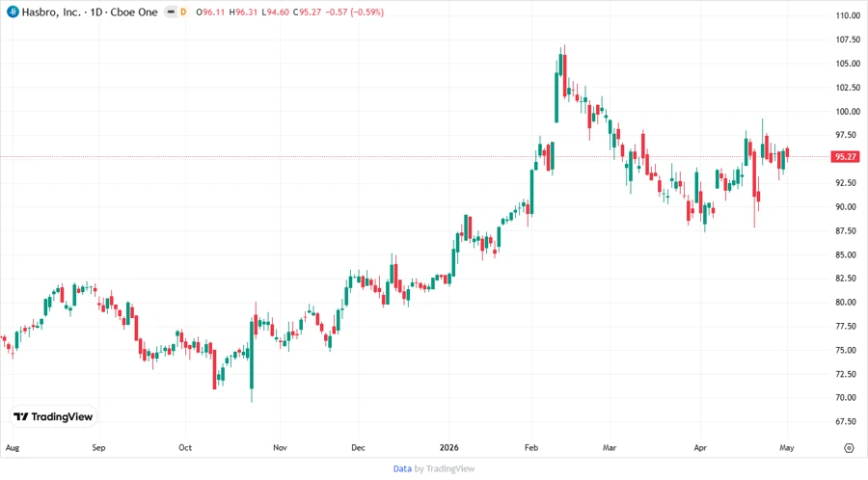Click the market status dash icon
This screenshot has height=480, width=868.
pos(171,12)
